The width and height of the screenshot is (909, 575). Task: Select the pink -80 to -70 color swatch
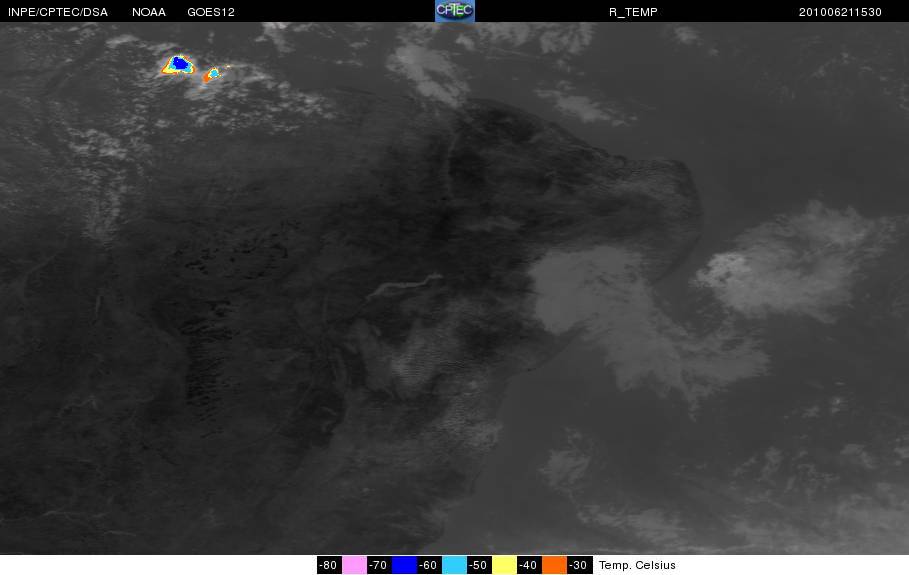point(354,565)
